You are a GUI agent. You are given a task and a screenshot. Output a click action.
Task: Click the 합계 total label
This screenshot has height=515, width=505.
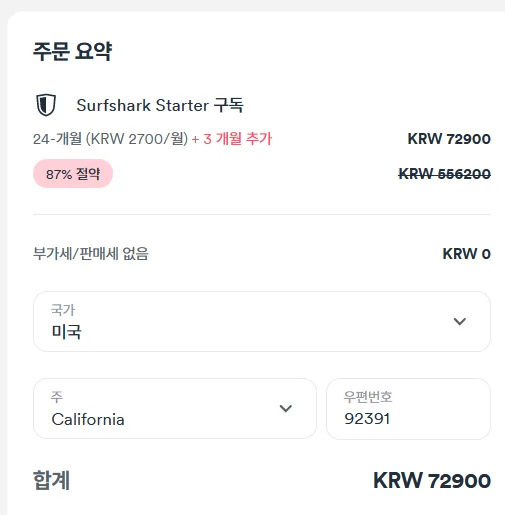(51, 480)
